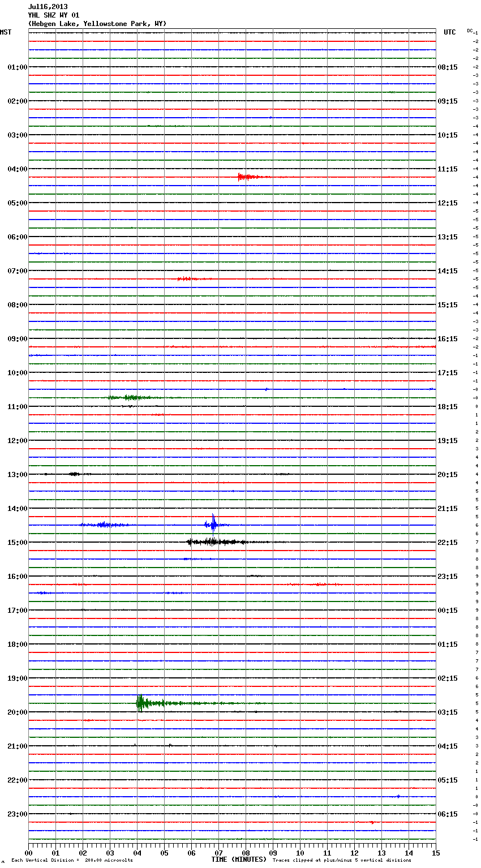Select the 12:00 MST time label
Screen dimensions: 481x868
18,441
